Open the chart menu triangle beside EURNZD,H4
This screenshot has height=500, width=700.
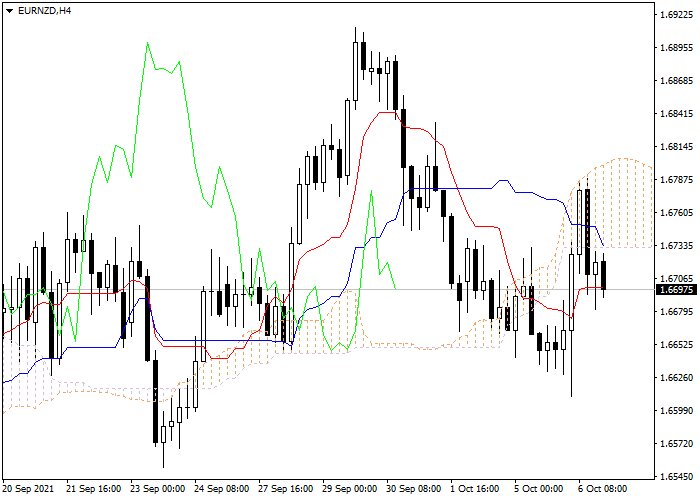pyautogui.click(x=9, y=11)
